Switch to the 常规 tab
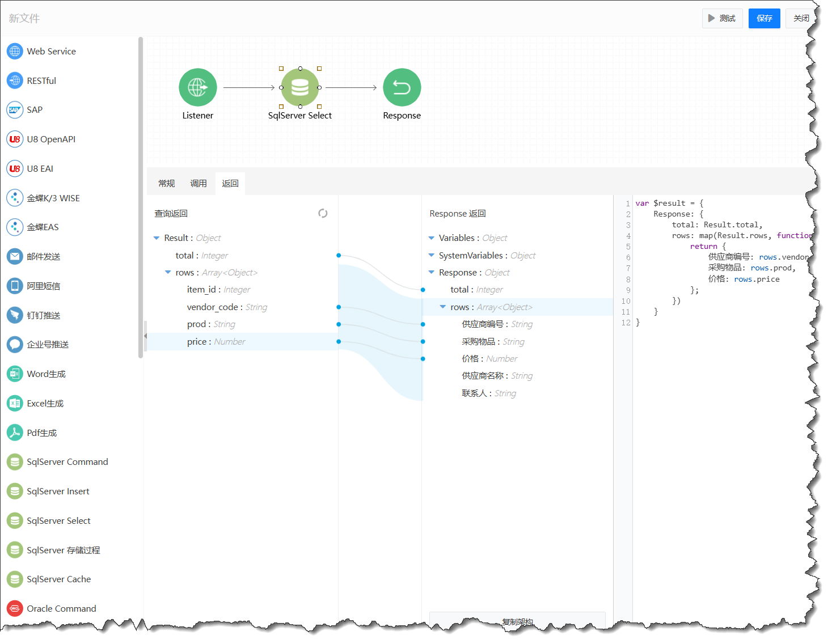The image size is (832, 644). pos(167,184)
